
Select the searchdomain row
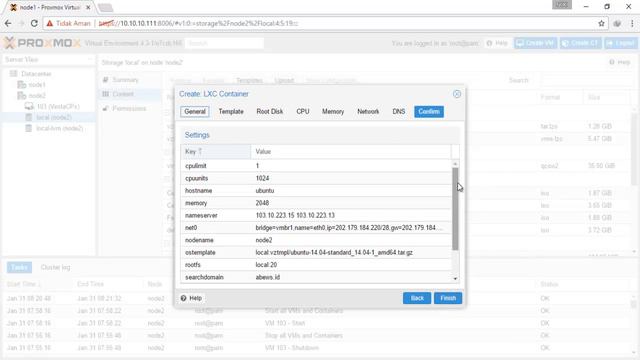pos(316,277)
